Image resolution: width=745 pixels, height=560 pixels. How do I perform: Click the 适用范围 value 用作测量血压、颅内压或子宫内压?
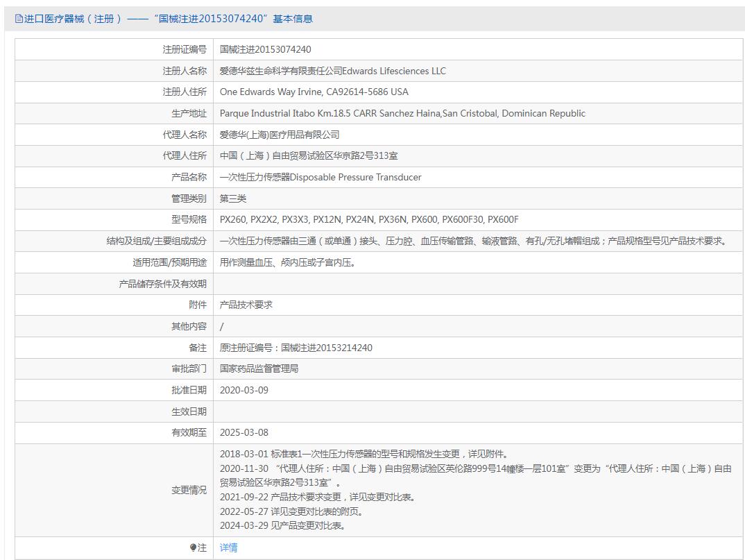pyautogui.click(x=287, y=262)
